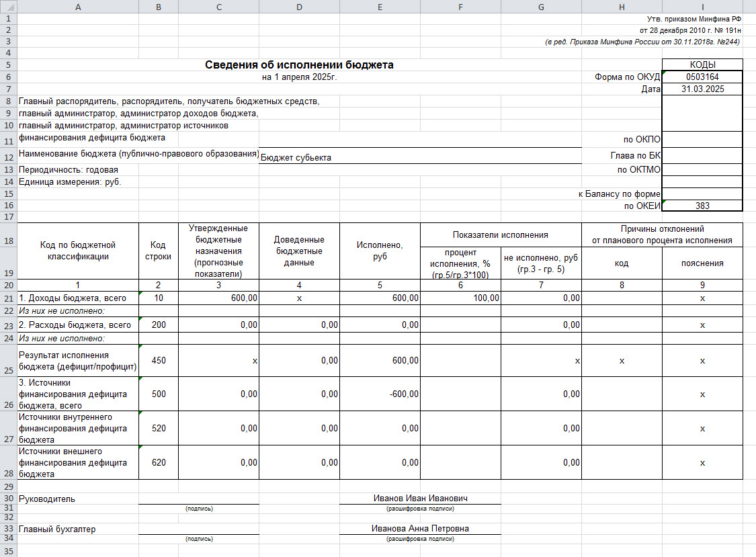This screenshot has width=756, height=557.
Task: Click 'Показатели исполнения' header cell
Action: point(501,235)
